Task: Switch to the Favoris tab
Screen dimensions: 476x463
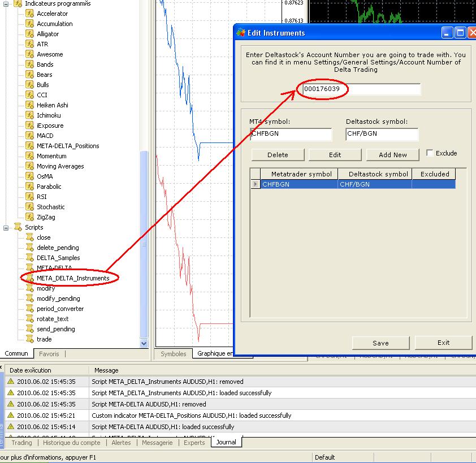Action: pos(49,354)
